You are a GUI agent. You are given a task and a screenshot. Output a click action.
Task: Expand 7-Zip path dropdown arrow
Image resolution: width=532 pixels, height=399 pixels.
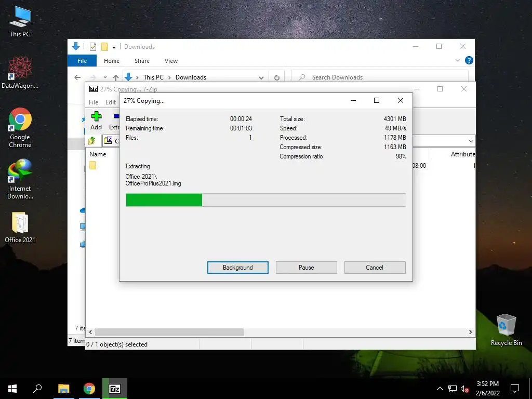click(x=471, y=141)
